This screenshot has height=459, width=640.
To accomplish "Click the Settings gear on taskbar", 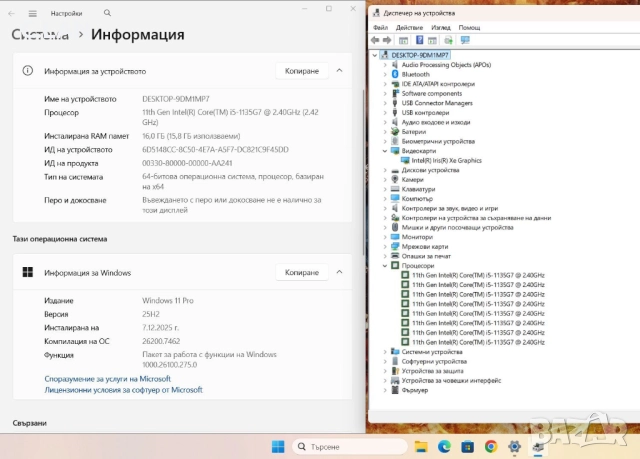I will tap(514, 447).
